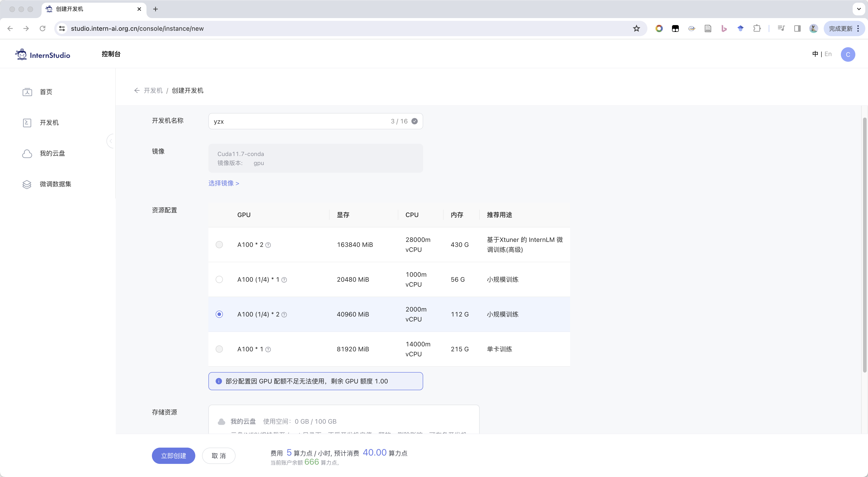Expand 选择镜像 image selection link
This screenshot has height=477, width=868.
coord(224,183)
